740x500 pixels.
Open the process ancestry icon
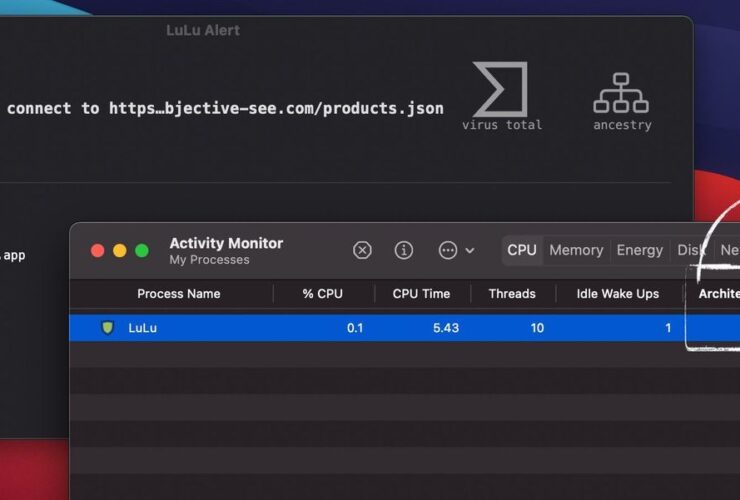621,93
